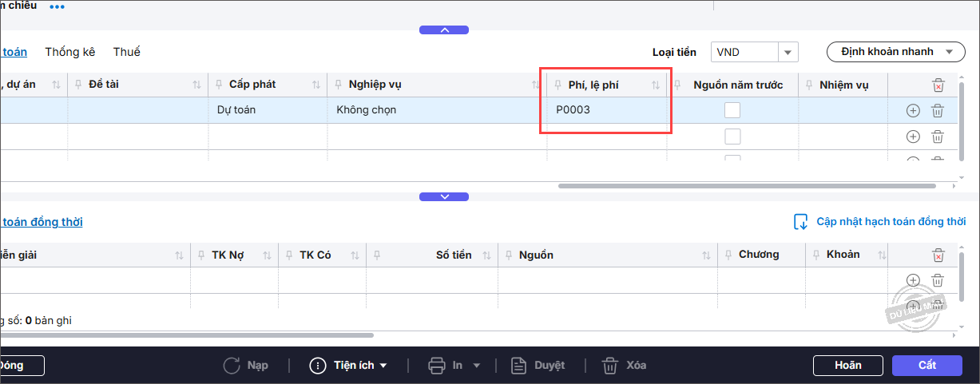Sort by the Cấp phát column arrows
Screen dimensions: 980x384
point(316,85)
